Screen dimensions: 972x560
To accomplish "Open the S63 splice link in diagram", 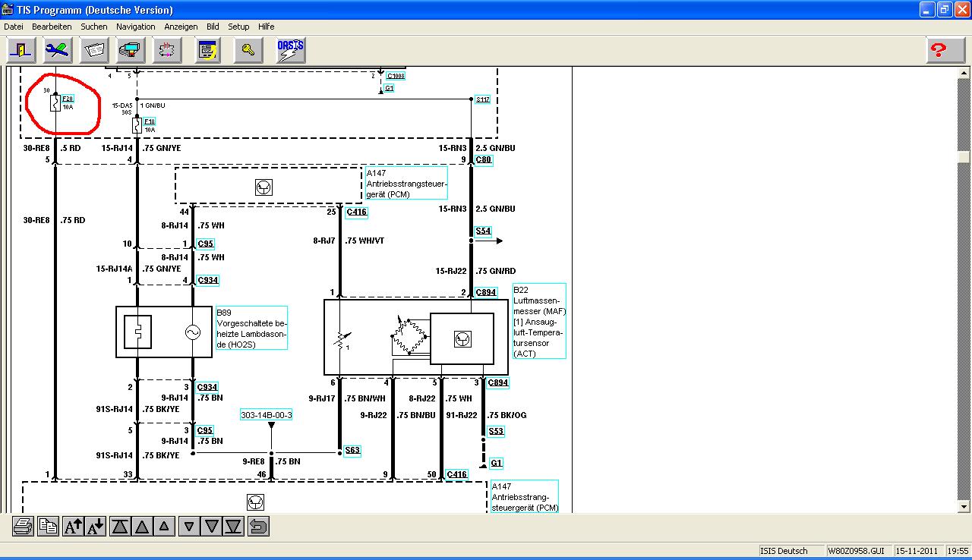I will coord(352,451).
